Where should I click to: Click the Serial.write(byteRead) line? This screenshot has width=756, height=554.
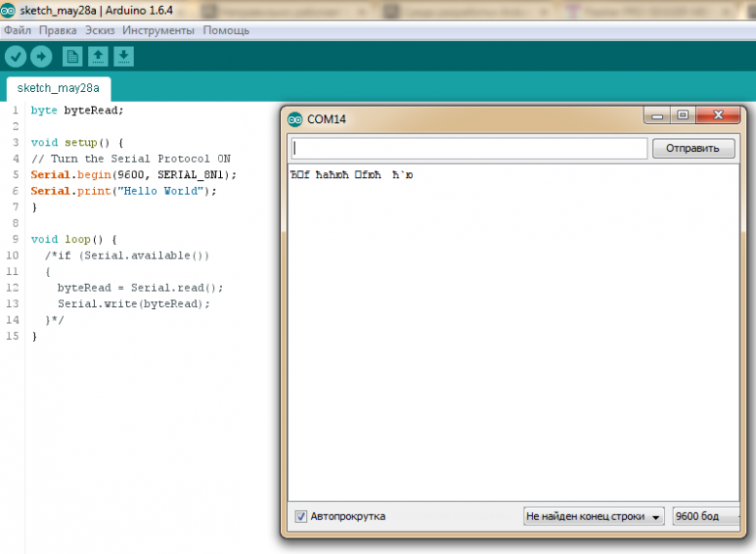coord(134,304)
